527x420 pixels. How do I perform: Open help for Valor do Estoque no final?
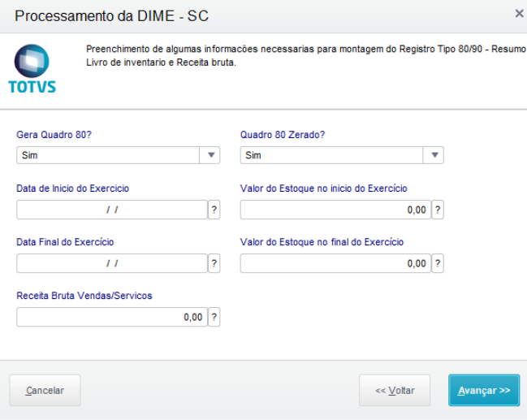438,263
